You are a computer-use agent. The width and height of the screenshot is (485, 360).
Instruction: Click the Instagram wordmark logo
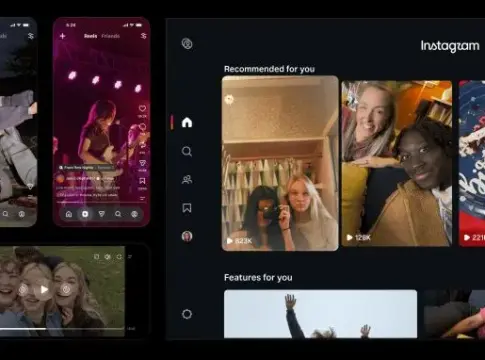coord(450,46)
